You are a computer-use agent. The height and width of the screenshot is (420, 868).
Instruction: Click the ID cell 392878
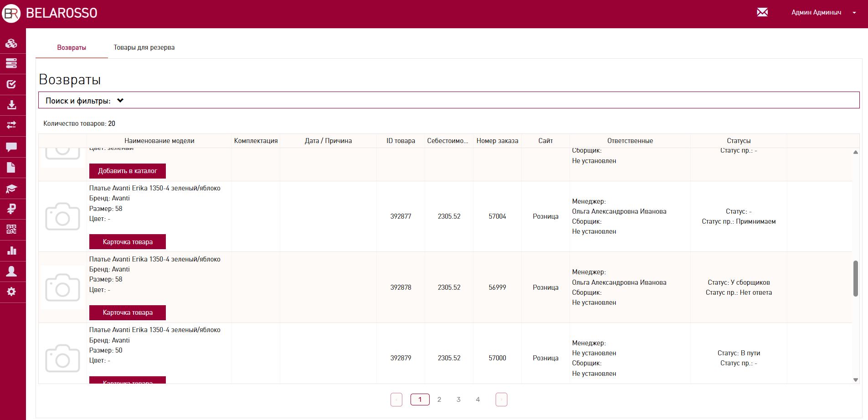(x=401, y=287)
